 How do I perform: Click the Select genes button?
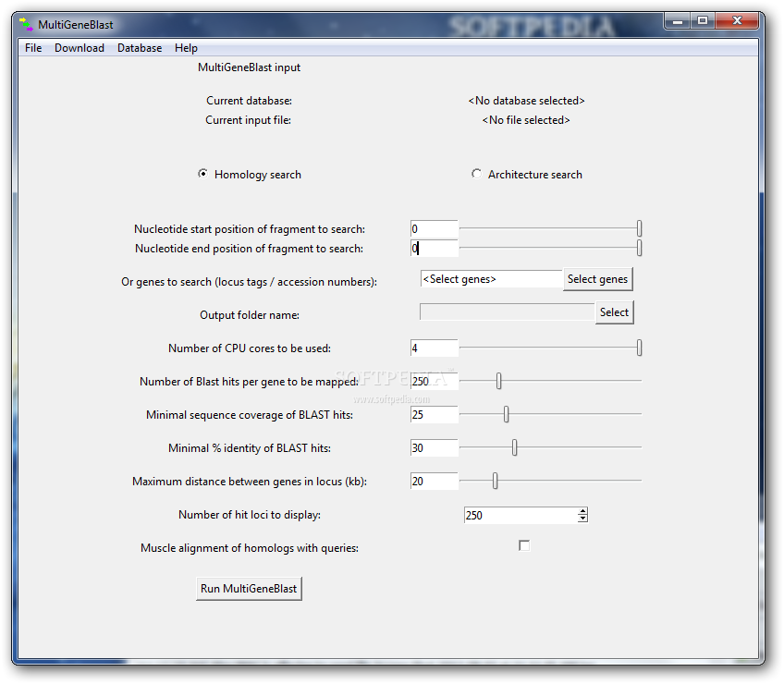pyautogui.click(x=597, y=279)
